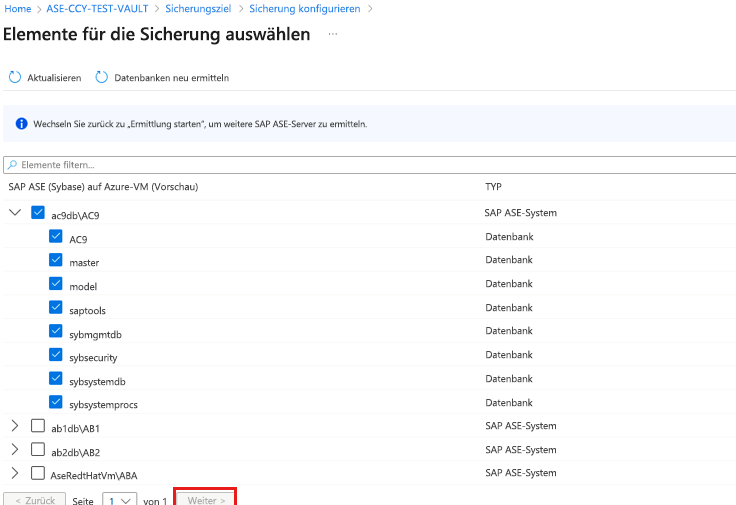Click the blue info icon in banner

21,125
